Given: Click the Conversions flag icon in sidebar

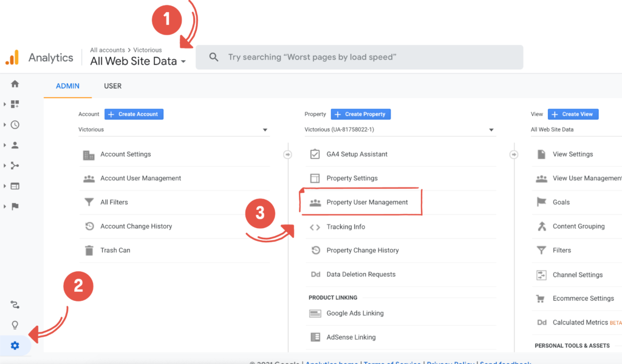Looking at the screenshot, I should point(15,206).
